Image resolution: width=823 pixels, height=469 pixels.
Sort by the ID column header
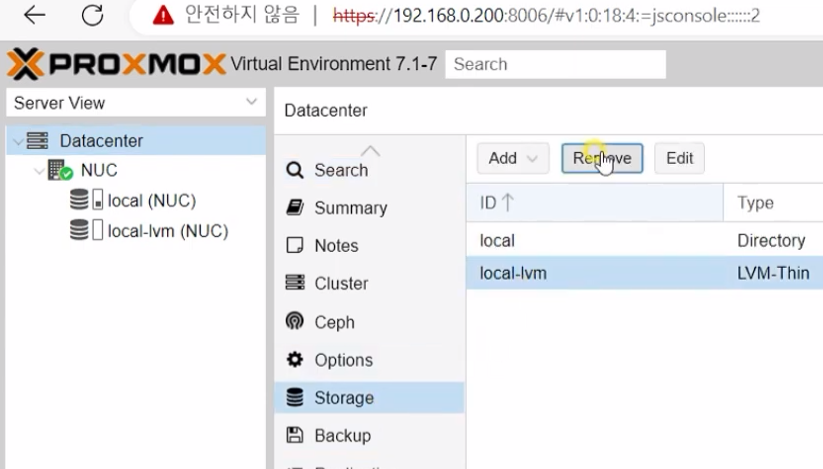click(x=594, y=202)
